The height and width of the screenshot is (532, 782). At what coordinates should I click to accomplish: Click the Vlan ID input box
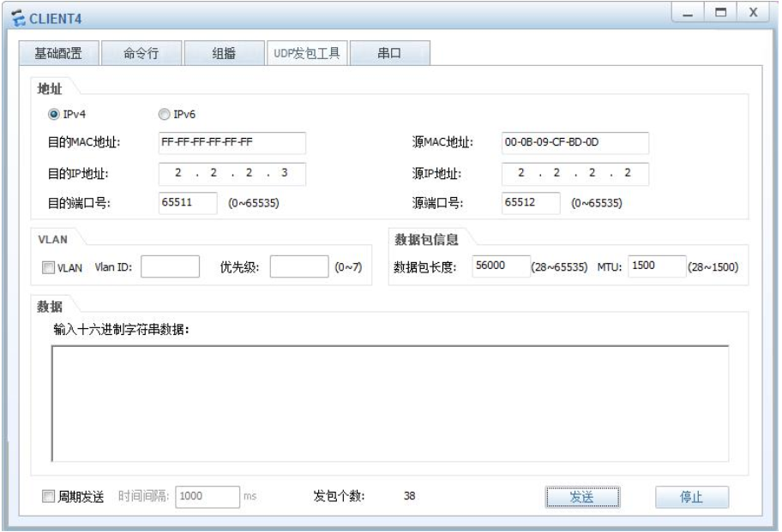(x=170, y=266)
